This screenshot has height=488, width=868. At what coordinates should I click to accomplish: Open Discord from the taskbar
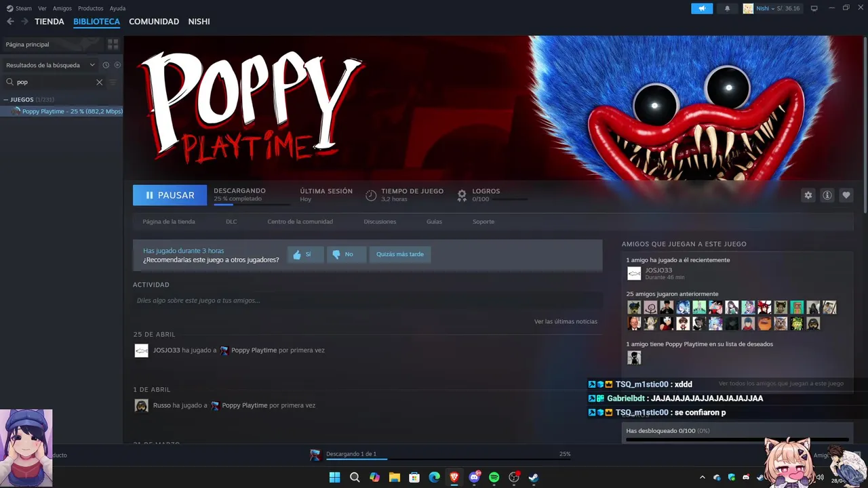click(474, 477)
